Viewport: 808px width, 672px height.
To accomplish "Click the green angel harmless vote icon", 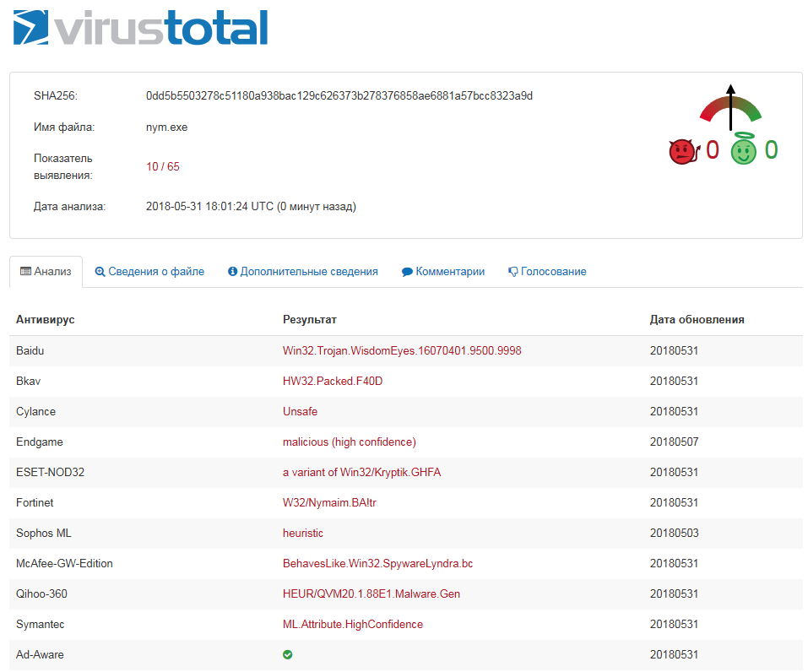I will [x=744, y=149].
